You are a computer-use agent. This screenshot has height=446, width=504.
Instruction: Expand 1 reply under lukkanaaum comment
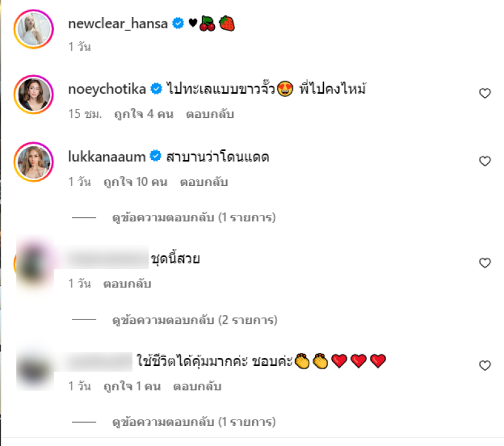click(x=194, y=217)
